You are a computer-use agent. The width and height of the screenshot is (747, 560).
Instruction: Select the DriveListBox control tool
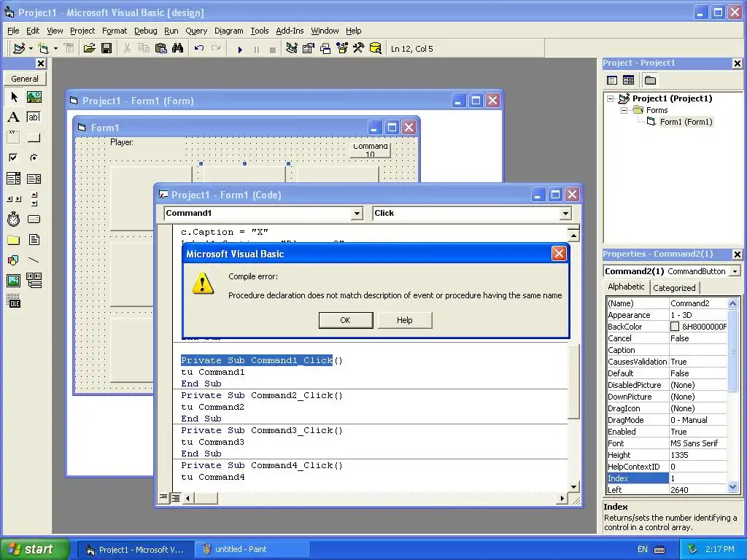(34, 219)
